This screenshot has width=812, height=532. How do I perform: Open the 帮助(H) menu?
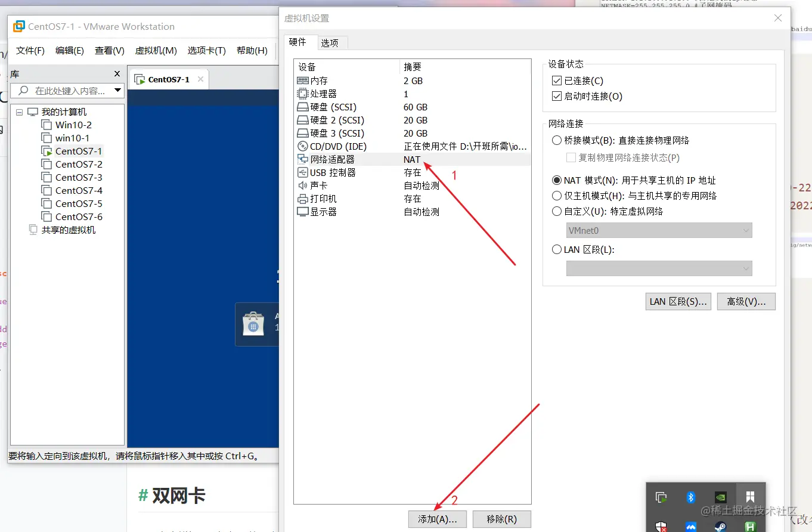pos(252,51)
